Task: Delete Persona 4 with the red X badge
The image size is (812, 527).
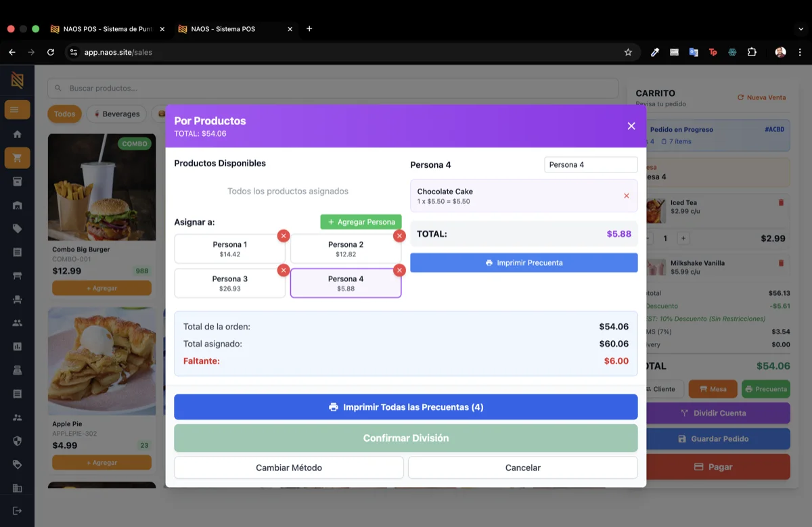Action: [399, 271]
